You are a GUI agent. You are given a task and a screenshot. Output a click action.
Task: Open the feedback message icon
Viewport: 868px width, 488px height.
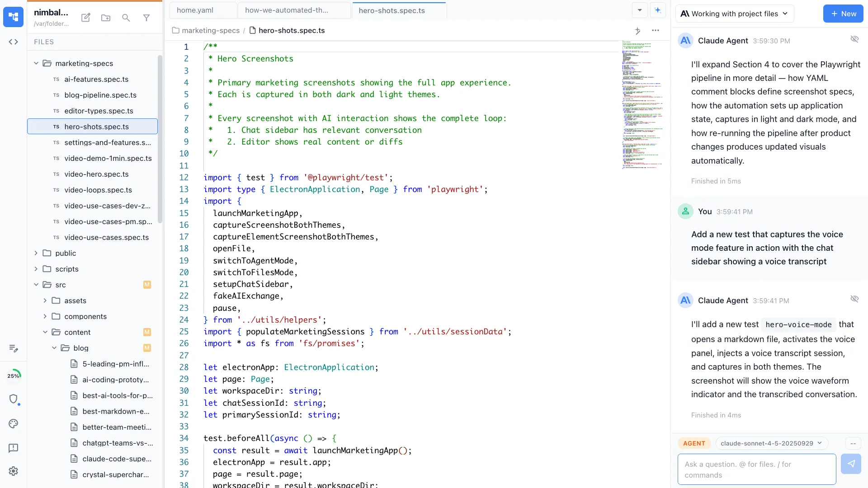13,448
